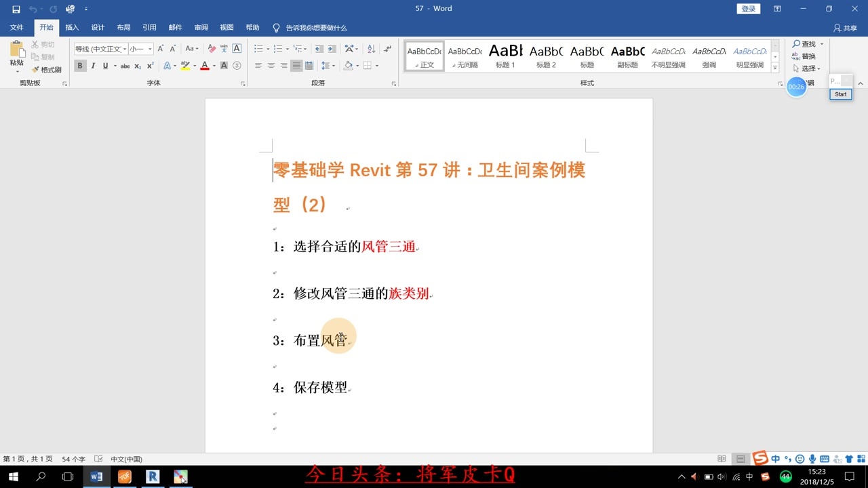Open the font size dropdown
This screenshot has width=868, height=488.
(x=150, y=49)
